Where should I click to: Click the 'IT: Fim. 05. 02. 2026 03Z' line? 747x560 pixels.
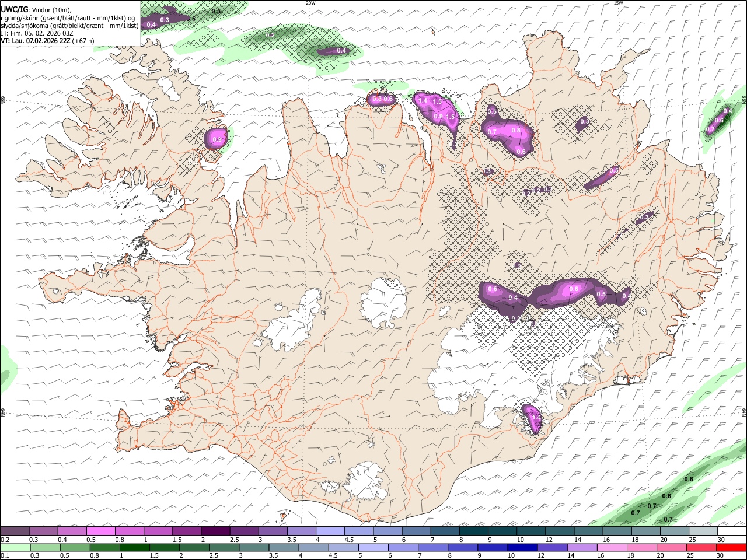(x=37, y=33)
